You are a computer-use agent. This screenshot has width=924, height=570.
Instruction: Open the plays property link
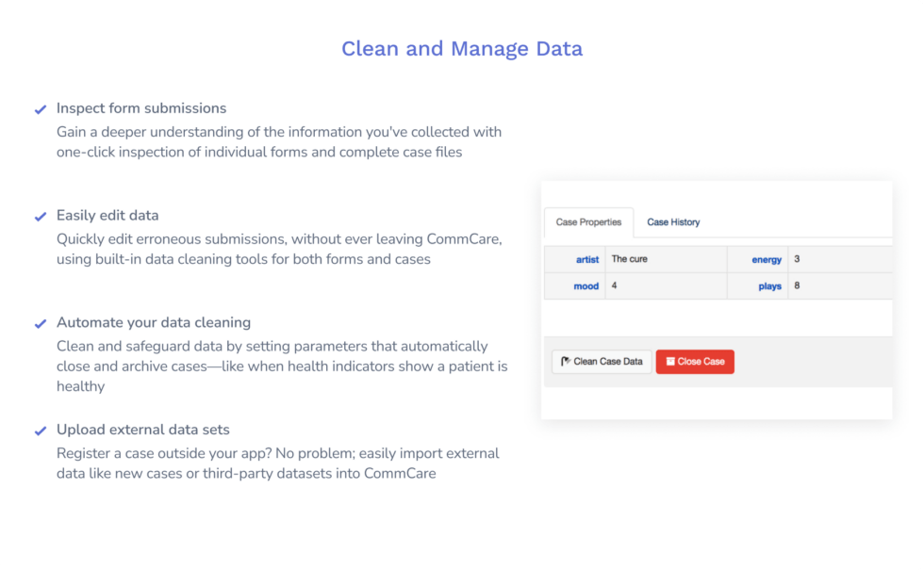(770, 286)
